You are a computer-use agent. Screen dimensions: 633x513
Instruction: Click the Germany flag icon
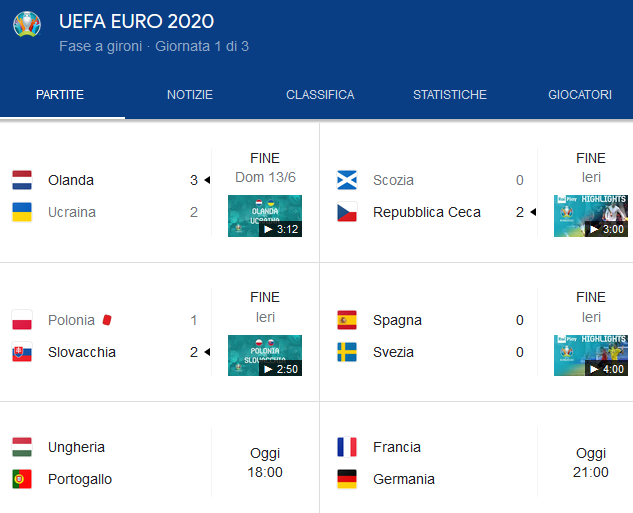pyautogui.click(x=347, y=479)
